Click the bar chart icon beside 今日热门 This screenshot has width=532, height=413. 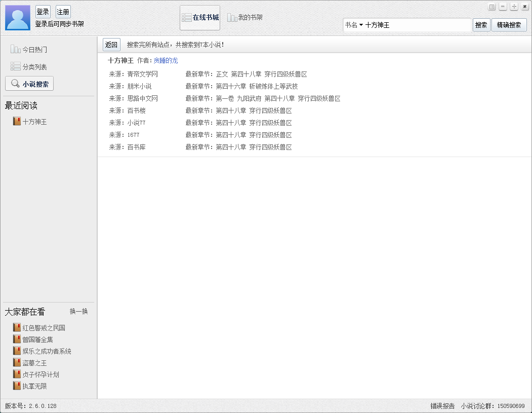coord(16,50)
